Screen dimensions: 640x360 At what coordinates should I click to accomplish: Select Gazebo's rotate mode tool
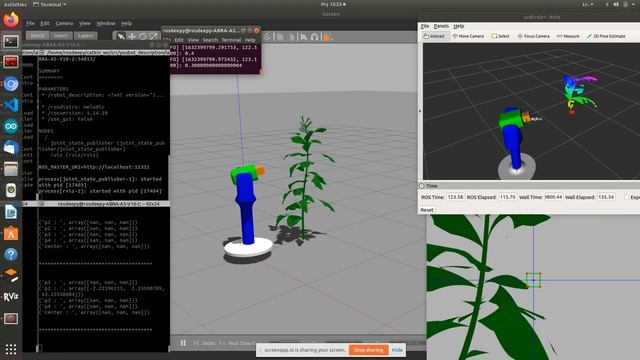[142, 37]
